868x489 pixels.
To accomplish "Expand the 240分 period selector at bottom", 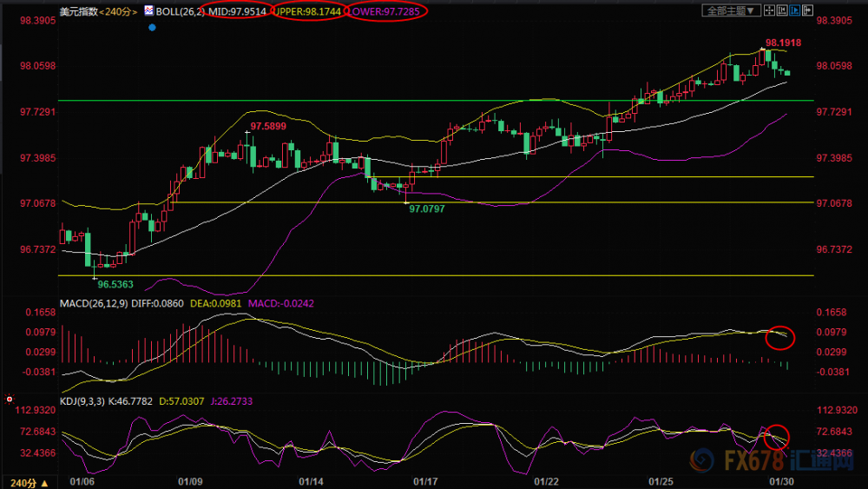I will click(30, 483).
